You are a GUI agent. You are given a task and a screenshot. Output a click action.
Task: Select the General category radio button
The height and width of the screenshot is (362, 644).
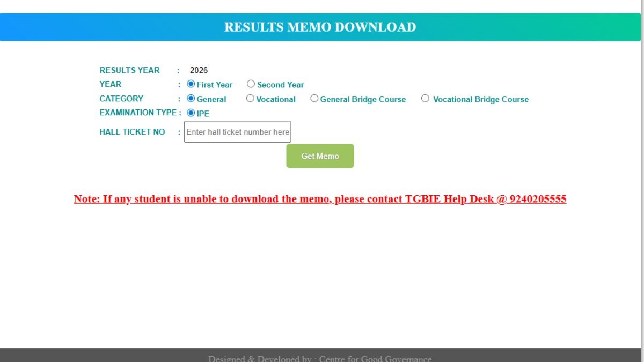(x=191, y=99)
